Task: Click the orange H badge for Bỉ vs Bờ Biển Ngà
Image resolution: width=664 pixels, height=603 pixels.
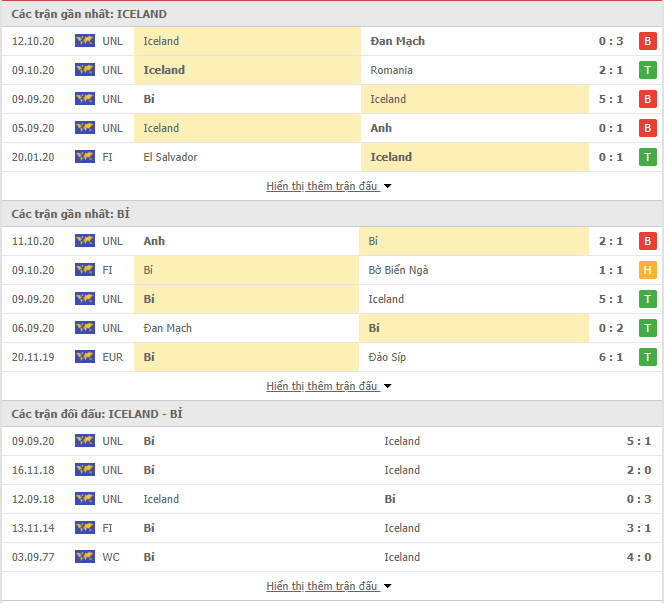Action: point(647,270)
